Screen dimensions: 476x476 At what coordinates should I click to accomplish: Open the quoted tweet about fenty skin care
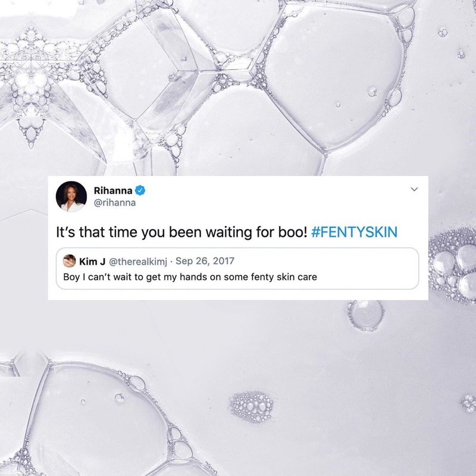point(190,277)
